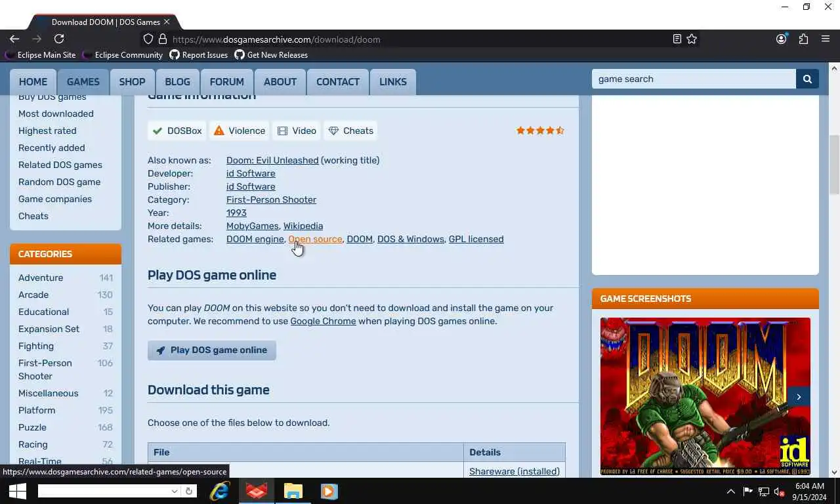Open the ABOUT nav tab
This screenshot has width=840, height=504.
pyautogui.click(x=280, y=82)
